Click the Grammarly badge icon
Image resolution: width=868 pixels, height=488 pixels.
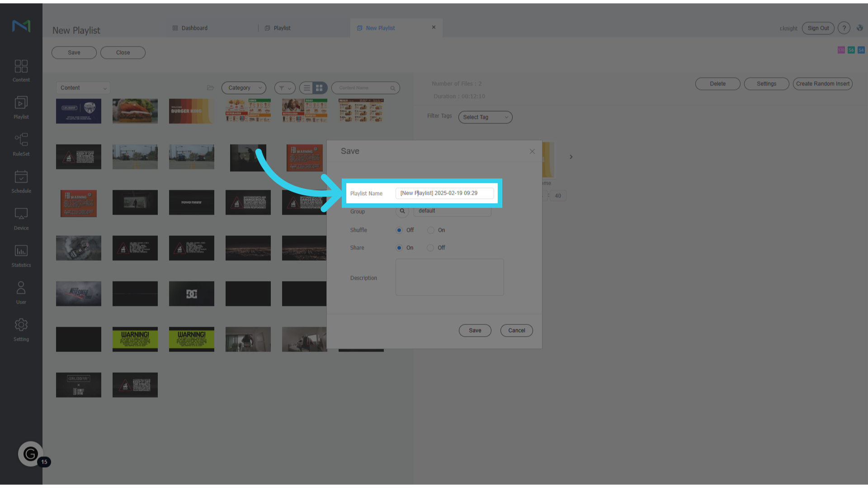pyautogui.click(x=31, y=454)
